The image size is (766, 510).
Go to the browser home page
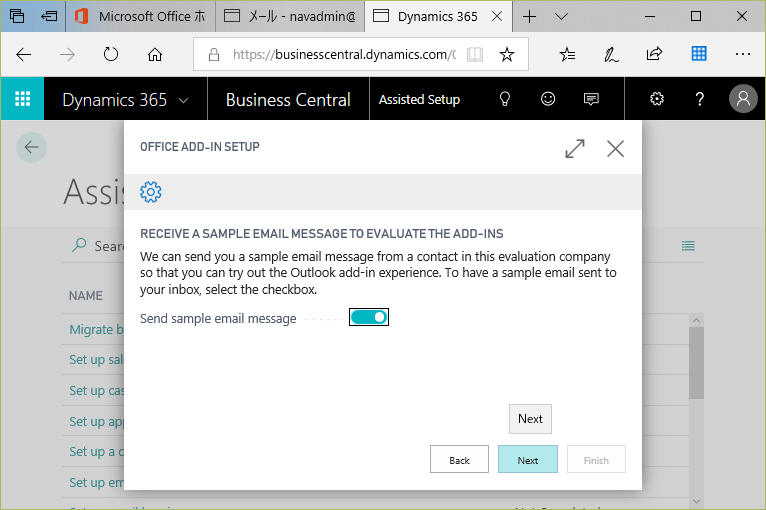pos(155,54)
